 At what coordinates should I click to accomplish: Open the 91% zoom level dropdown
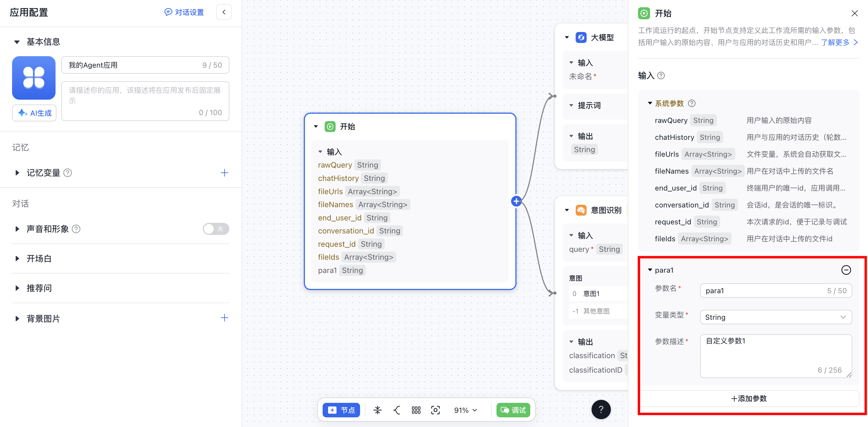coord(465,410)
